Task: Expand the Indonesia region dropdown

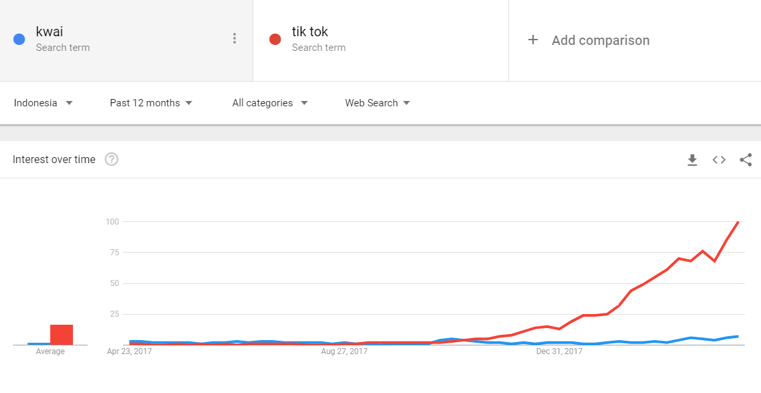Action: 43,103
